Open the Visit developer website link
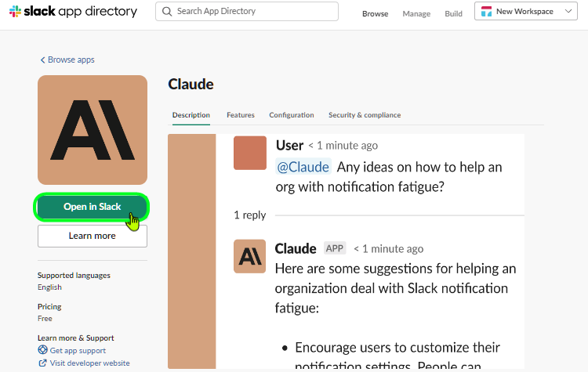 point(89,363)
